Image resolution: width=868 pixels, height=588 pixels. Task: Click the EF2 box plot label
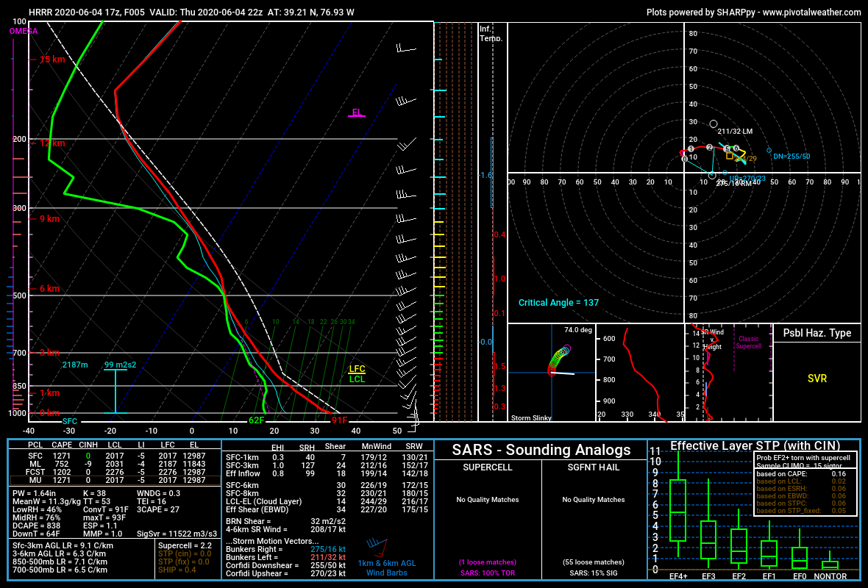click(739, 576)
